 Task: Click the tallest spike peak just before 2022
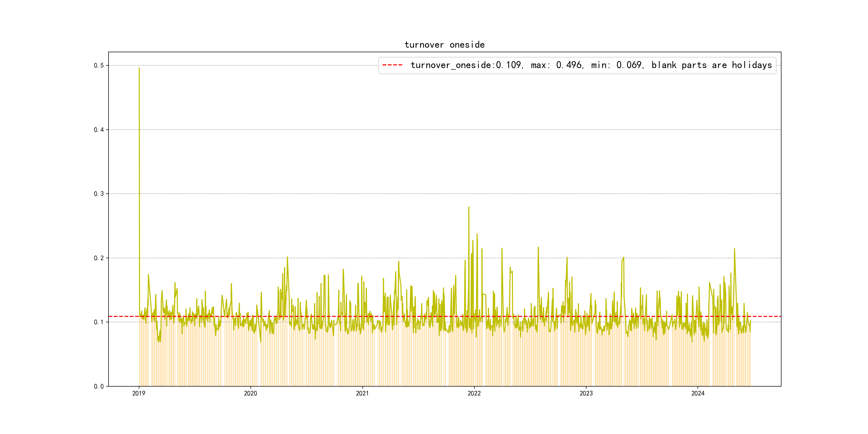tap(469, 208)
